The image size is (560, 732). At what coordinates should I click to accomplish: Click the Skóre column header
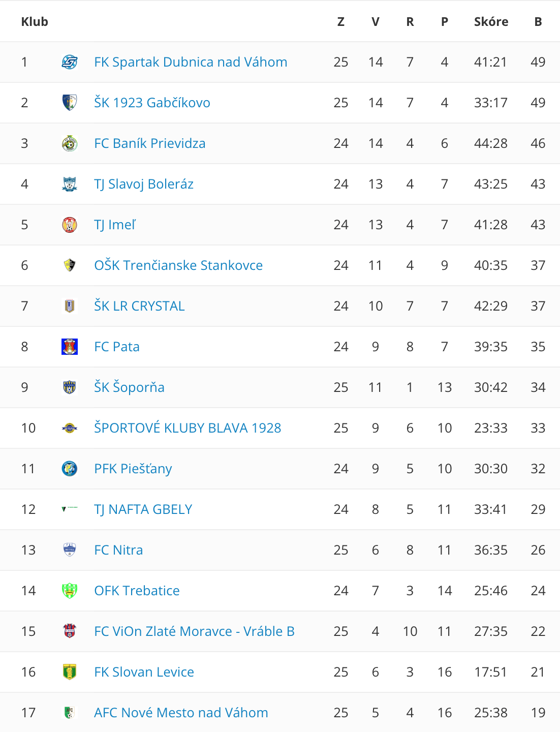pos(491,21)
